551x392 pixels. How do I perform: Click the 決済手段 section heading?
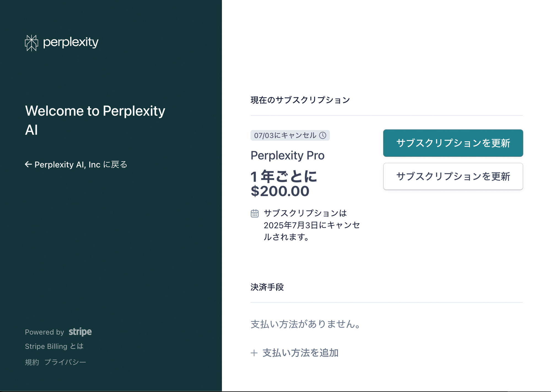(267, 287)
